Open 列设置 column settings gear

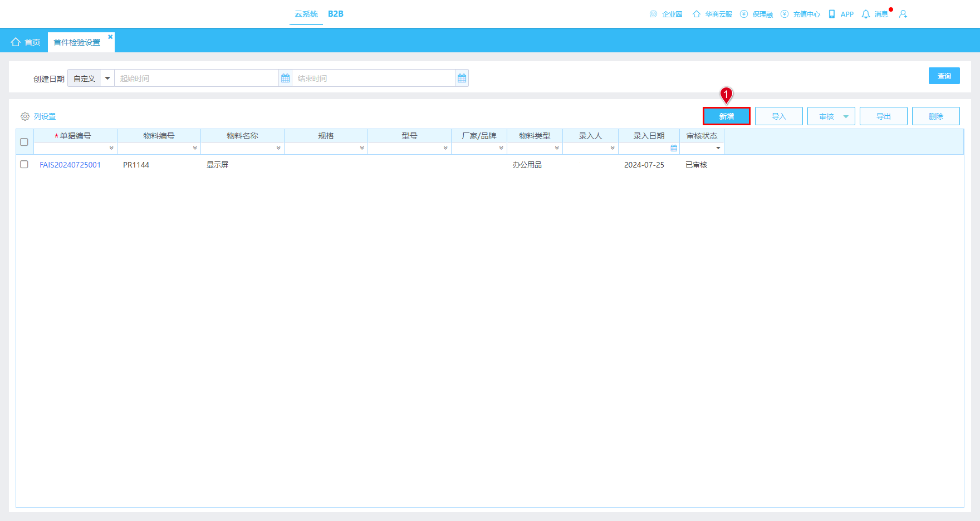point(25,116)
